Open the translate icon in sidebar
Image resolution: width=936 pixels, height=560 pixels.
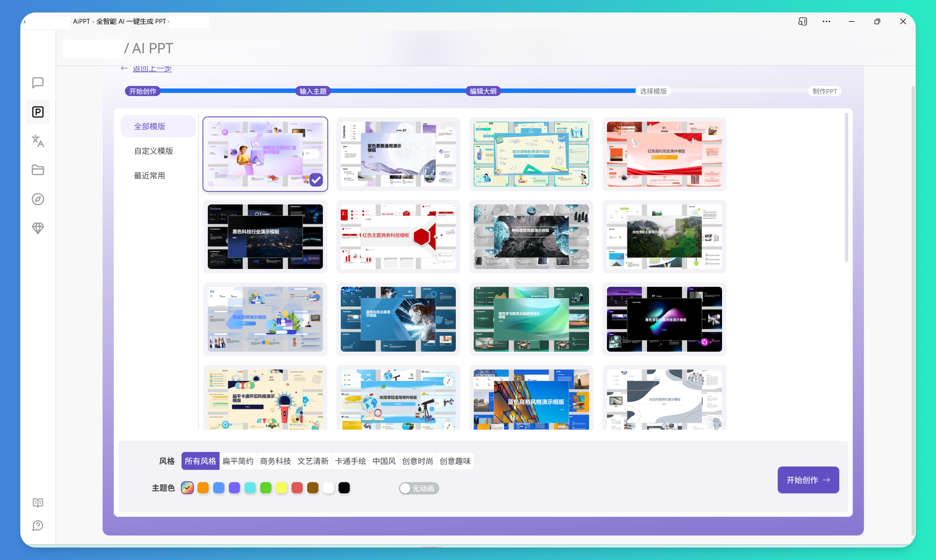tap(38, 141)
